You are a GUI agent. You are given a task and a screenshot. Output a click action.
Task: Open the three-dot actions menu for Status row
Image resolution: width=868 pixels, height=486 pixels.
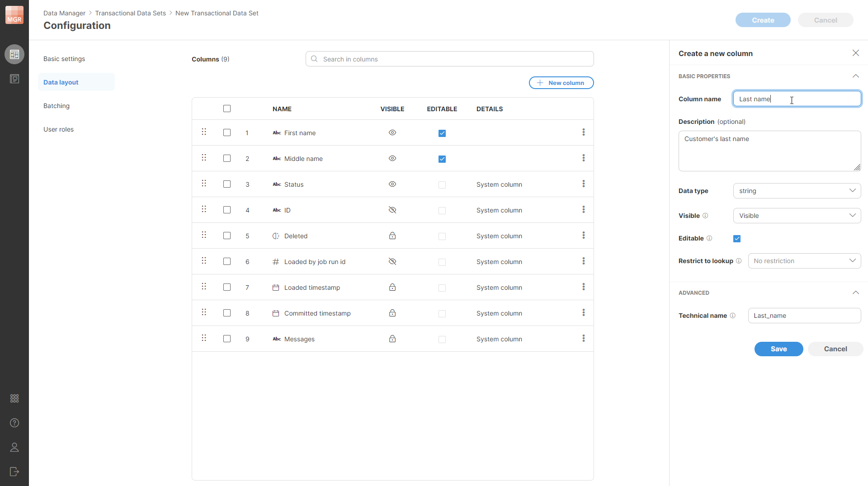(x=584, y=184)
